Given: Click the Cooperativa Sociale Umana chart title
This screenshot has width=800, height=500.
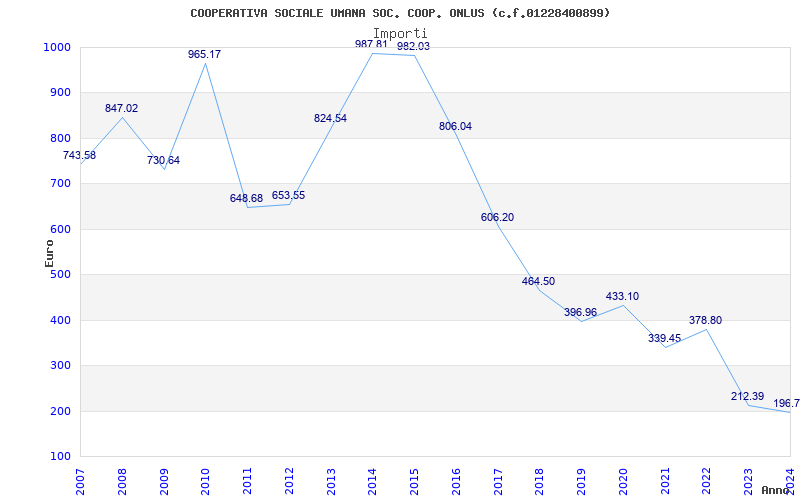Looking at the screenshot, I should click(x=400, y=13).
